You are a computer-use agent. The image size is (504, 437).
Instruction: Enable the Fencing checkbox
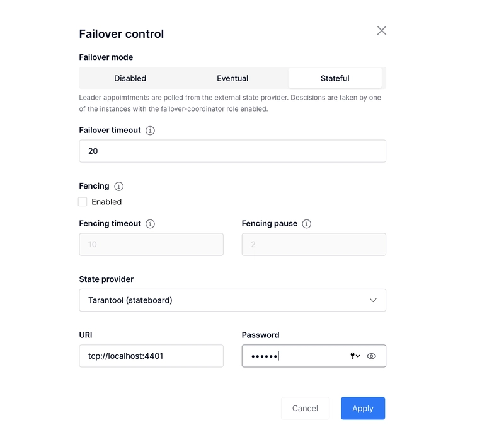83,202
